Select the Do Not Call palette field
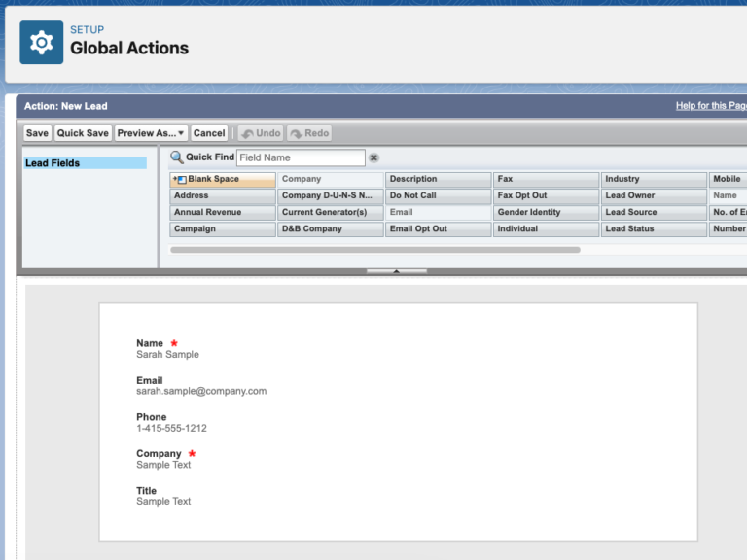This screenshot has height=560, width=747. click(x=439, y=195)
